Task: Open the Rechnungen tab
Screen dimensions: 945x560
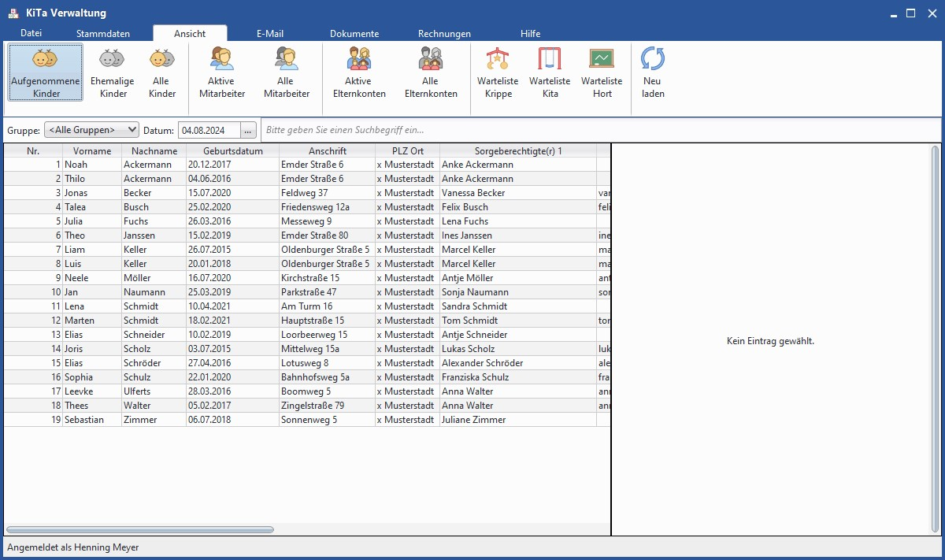Action: [444, 34]
